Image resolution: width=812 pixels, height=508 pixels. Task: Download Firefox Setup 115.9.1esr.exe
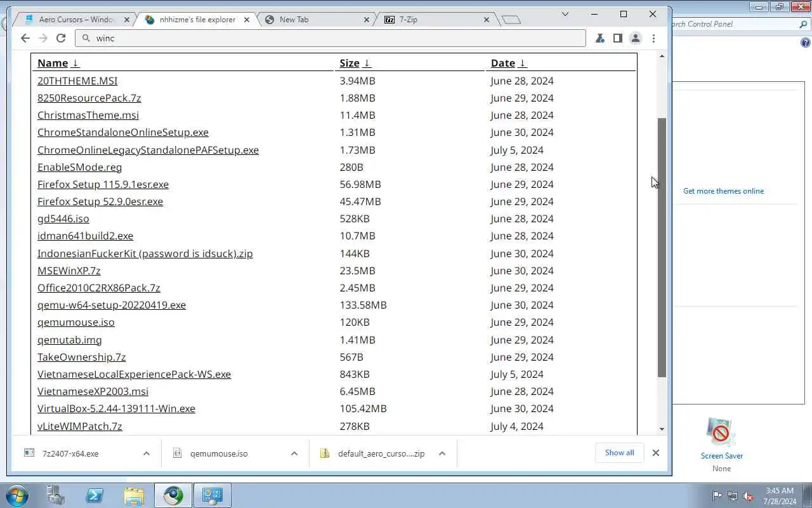(x=103, y=184)
